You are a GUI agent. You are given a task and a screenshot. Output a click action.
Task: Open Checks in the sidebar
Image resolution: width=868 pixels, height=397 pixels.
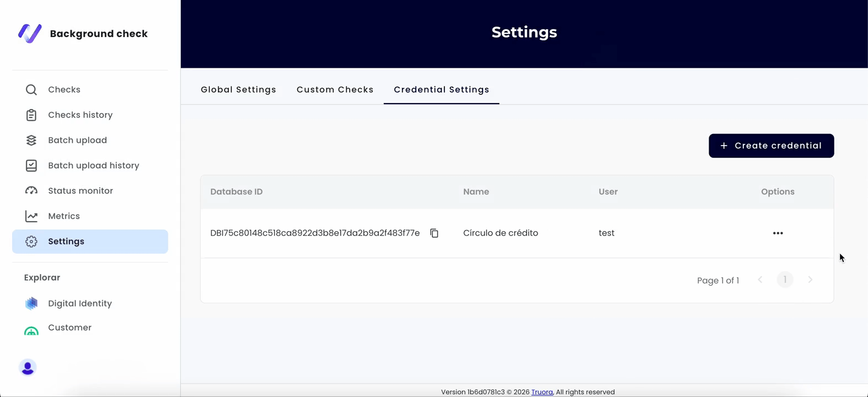pos(64,89)
